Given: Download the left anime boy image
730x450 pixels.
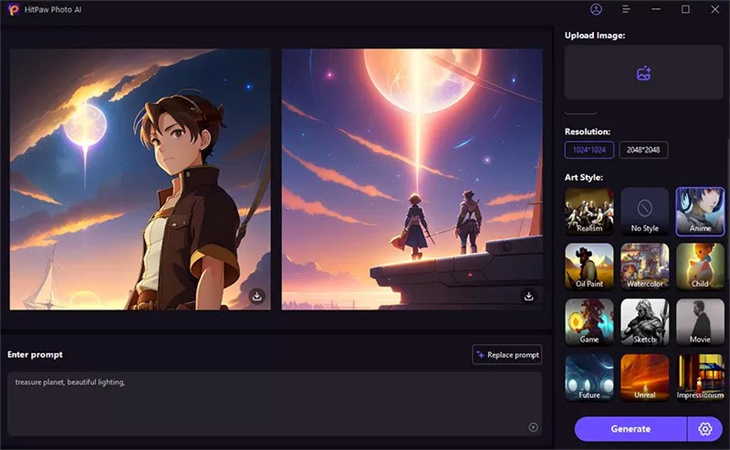Looking at the screenshot, I should 257,296.
